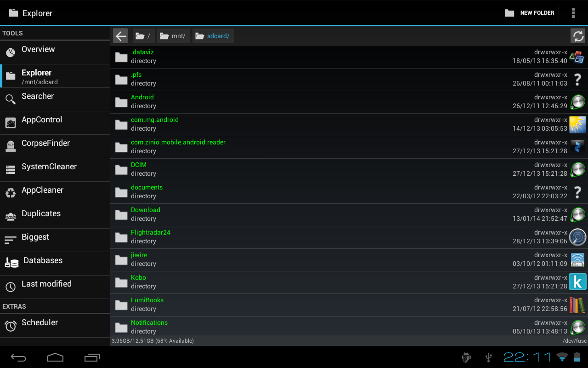Go to the root / breadcrumb
Image resolution: width=588 pixels, height=368 pixels.
(x=143, y=36)
